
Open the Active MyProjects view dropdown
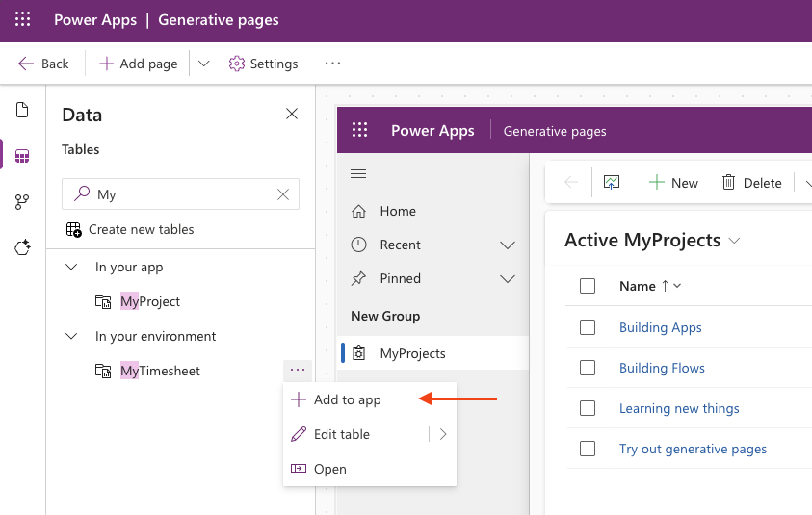[x=735, y=240]
